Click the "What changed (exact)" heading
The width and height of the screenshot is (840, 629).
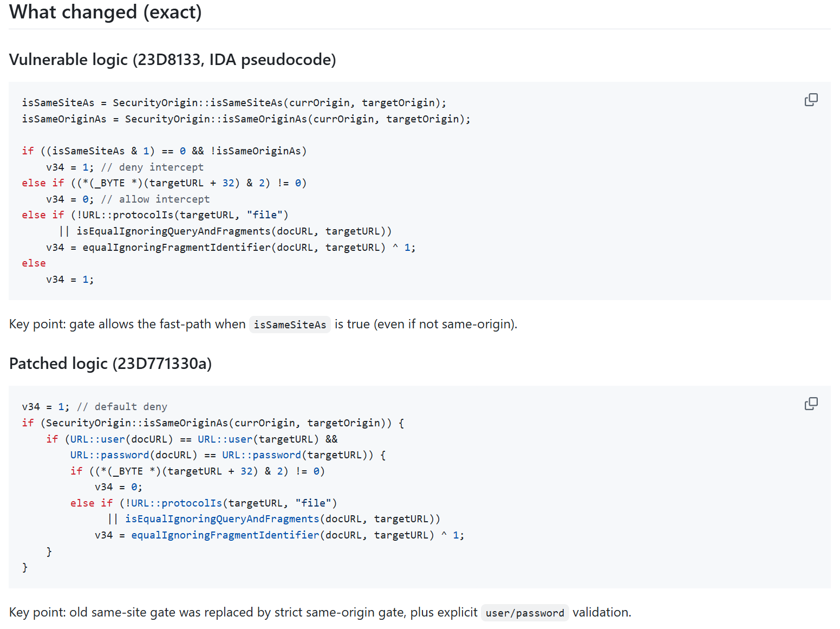(x=106, y=12)
